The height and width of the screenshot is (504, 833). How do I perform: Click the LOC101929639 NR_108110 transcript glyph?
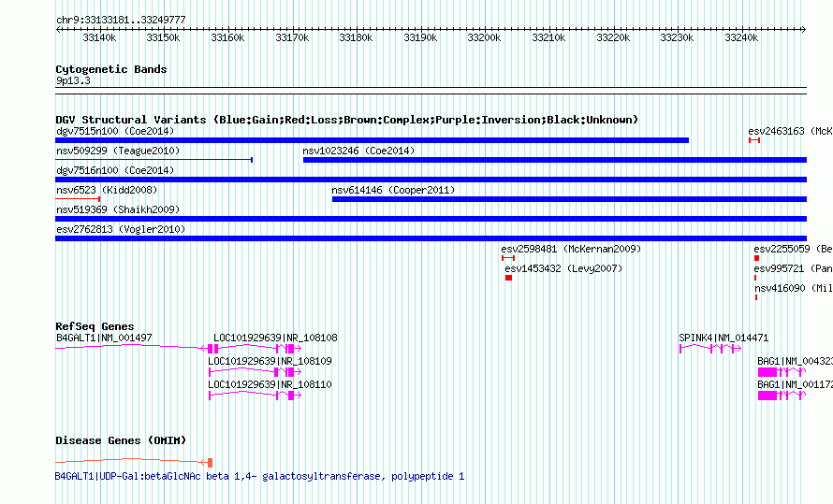pos(255,396)
